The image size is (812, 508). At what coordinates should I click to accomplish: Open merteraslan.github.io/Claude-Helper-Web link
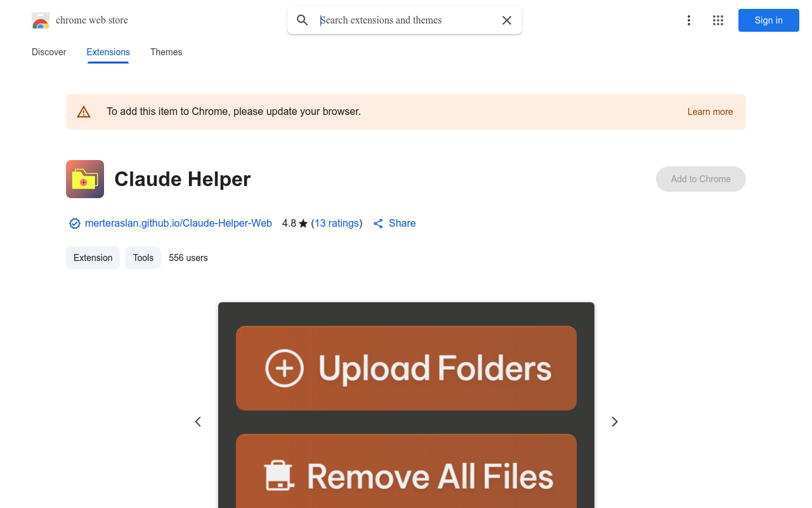(x=178, y=224)
